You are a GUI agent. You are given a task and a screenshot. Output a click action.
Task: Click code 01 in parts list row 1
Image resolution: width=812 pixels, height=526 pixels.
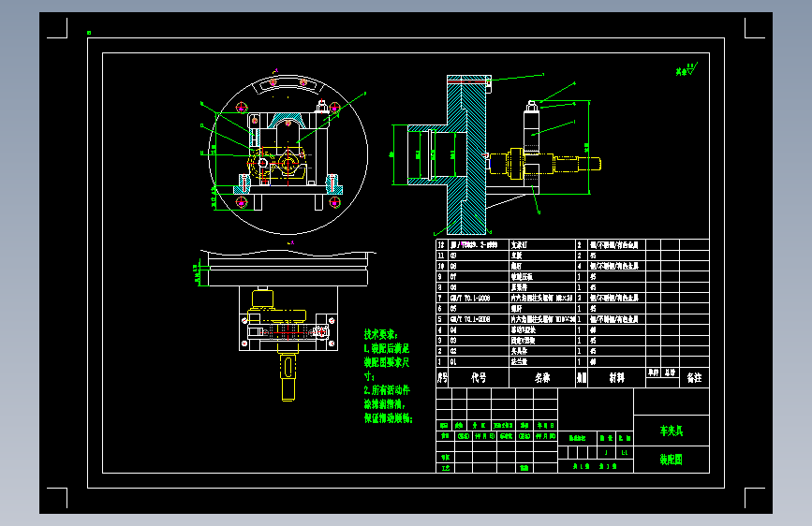point(453,362)
